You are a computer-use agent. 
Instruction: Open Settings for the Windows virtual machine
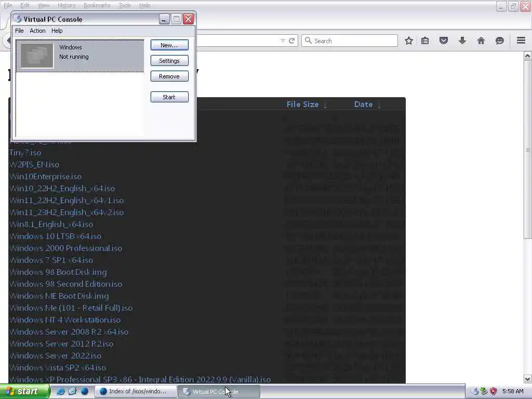(x=169, y=61)
